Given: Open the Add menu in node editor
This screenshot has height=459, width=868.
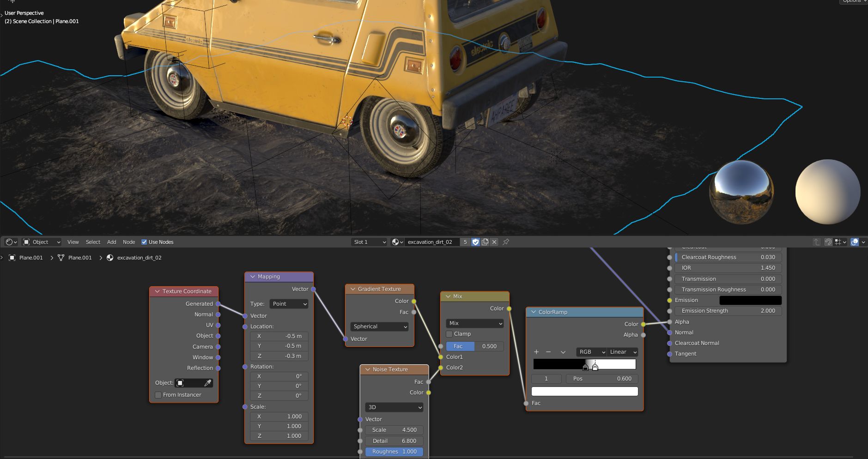Looking at the screenshot, I should point(111,242).
